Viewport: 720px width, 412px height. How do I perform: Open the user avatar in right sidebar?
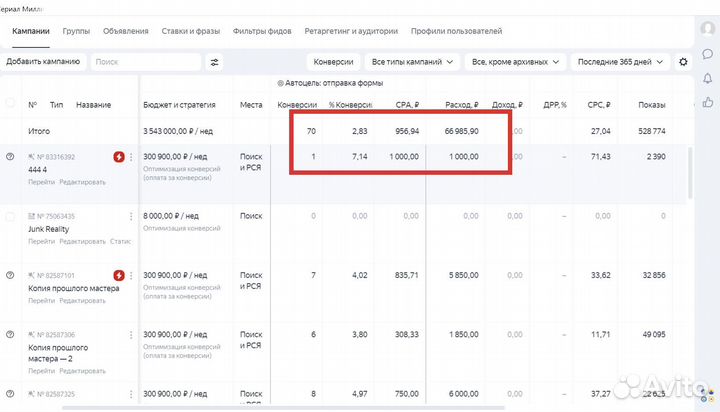click(708, 29)
